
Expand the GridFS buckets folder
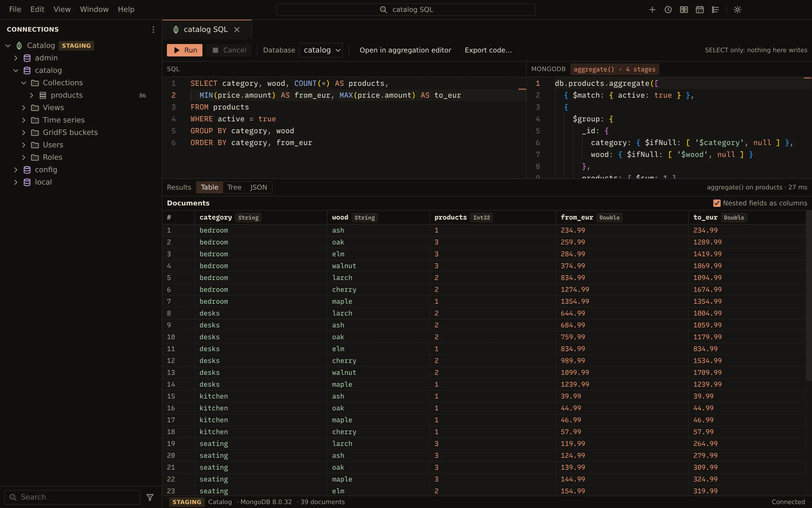pos(23,133)
